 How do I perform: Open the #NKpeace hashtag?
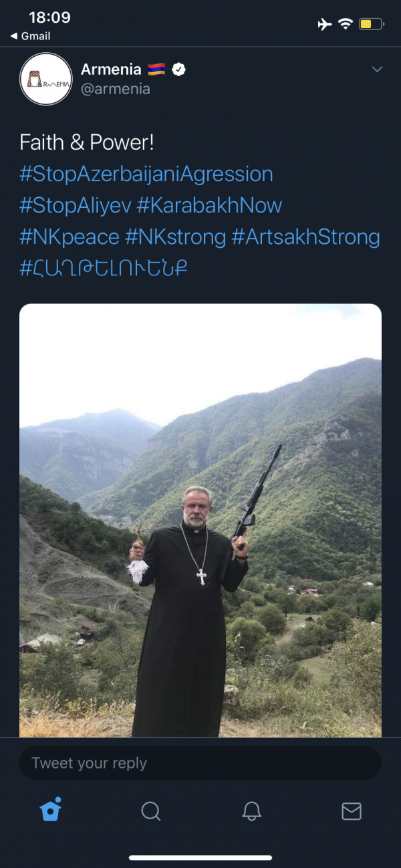70,237
